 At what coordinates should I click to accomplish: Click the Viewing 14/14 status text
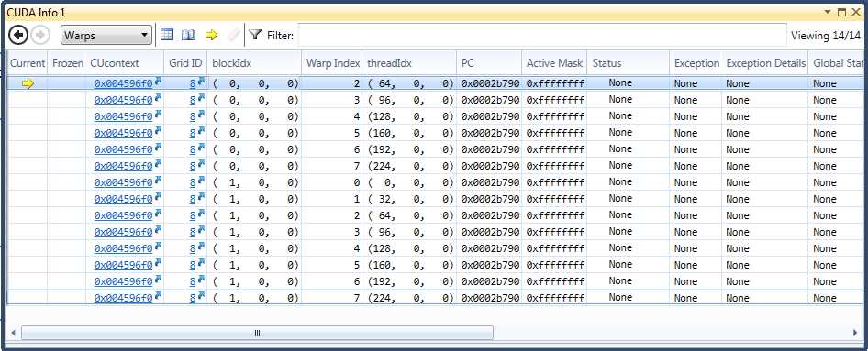pyautogui.click(x=826, y=36)
